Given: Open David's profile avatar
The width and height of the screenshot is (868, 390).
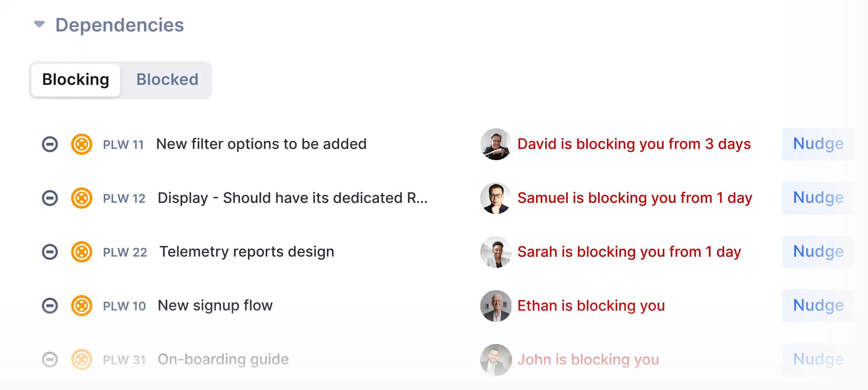Looking at the screenshot, I should click(x=496, y=144).
